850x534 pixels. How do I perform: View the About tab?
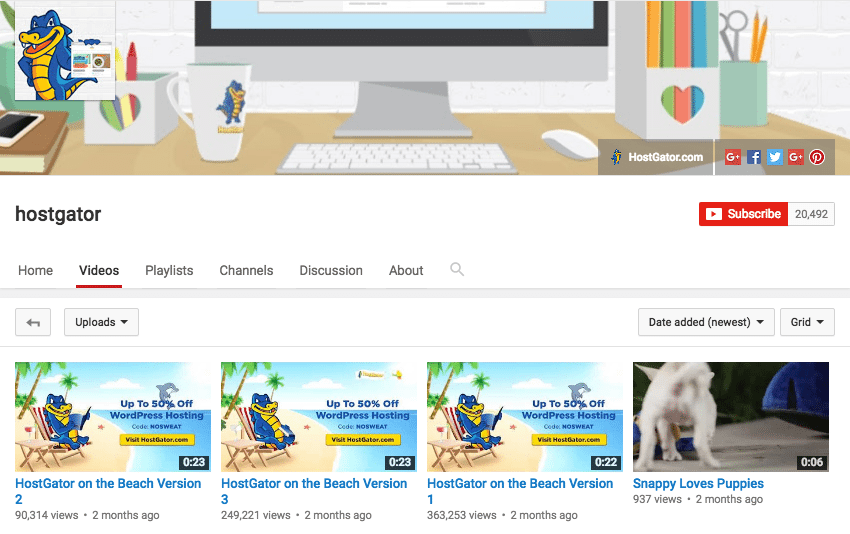click(x=406, y=271)
